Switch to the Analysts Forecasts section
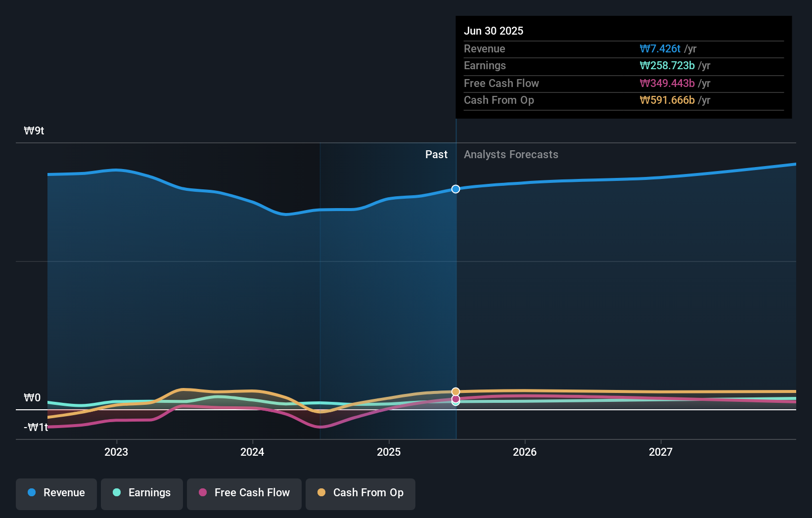The image size is (812, 518). 511,154
